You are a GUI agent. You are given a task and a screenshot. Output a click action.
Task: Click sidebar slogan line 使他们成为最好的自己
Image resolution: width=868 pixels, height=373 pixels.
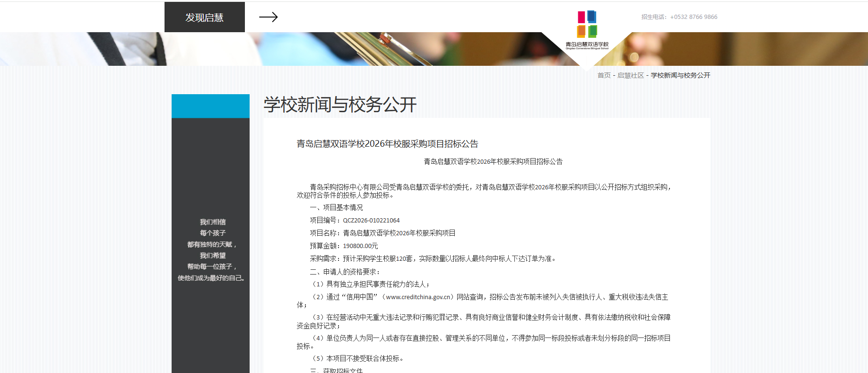pos(211,278)
